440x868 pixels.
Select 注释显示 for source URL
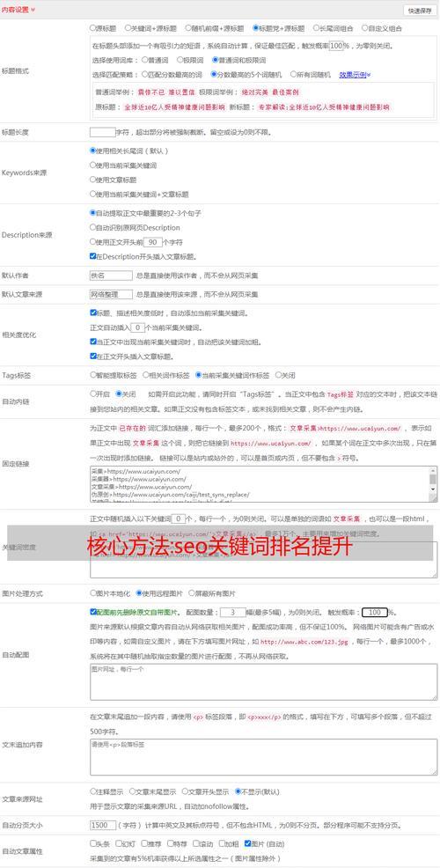[92, 791]
